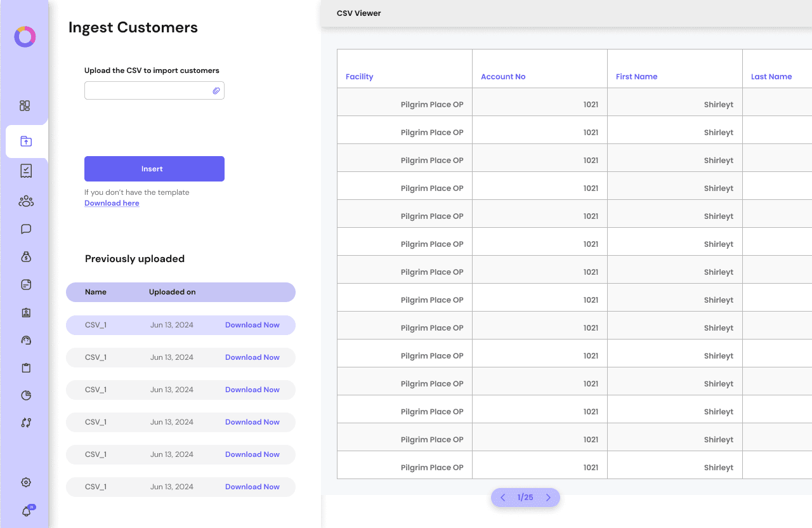Screen dimensions: 812x528
Task: Switch to the CSV Viewer tab
Action: point(358,13)
